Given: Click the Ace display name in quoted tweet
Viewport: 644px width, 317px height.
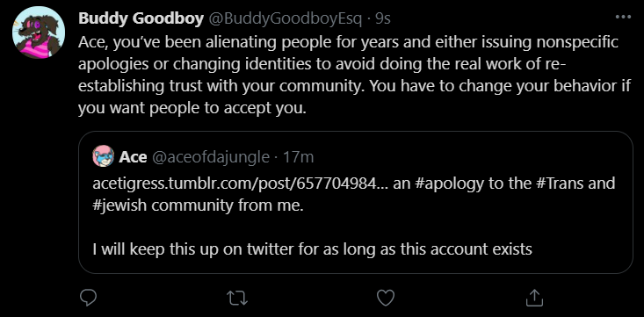Looking at the screenshot, I should [x=133, y=157].
